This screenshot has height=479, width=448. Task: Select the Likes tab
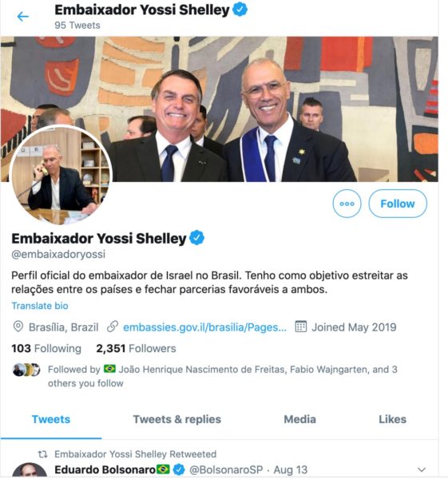[392, 419]
